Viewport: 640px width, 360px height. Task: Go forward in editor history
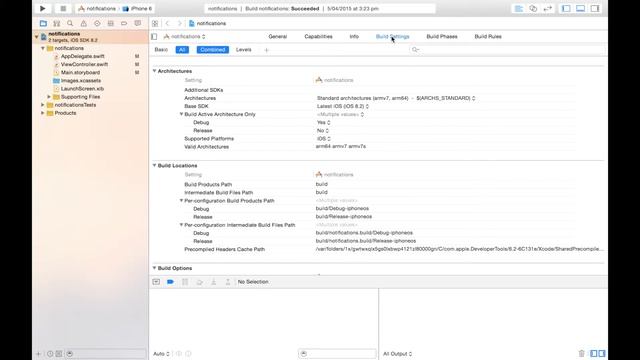(x=180, y=24)
